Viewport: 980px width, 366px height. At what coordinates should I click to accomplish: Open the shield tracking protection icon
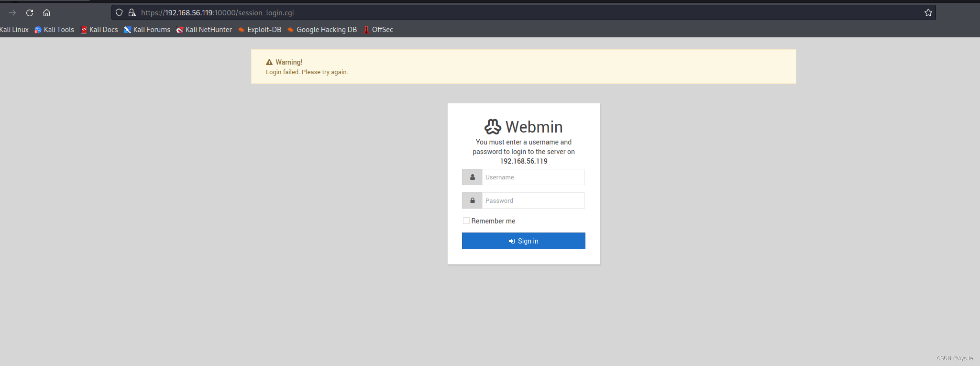coord(119,13)
